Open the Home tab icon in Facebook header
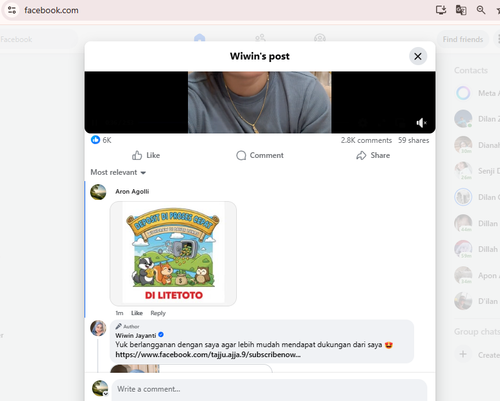 point(199,38)
